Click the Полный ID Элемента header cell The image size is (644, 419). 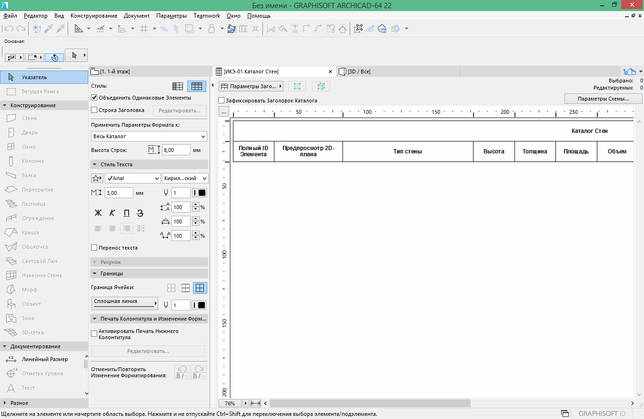(x=254, y=152)
